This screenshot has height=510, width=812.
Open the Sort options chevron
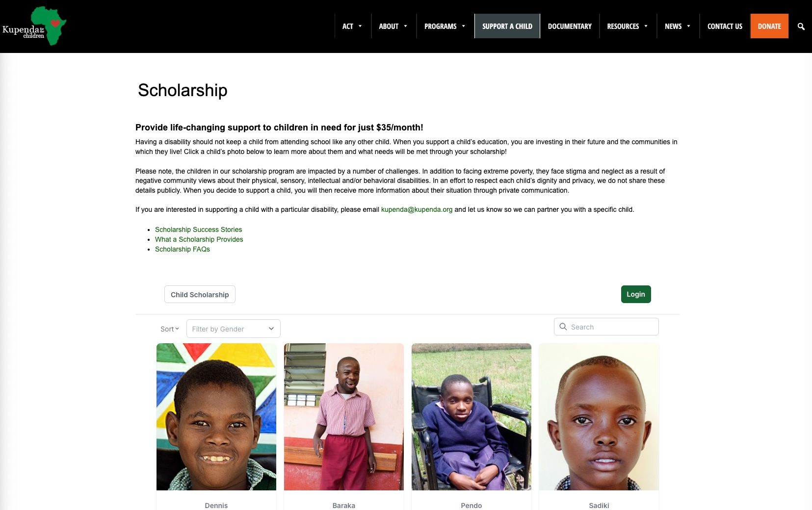click(177, 329)
